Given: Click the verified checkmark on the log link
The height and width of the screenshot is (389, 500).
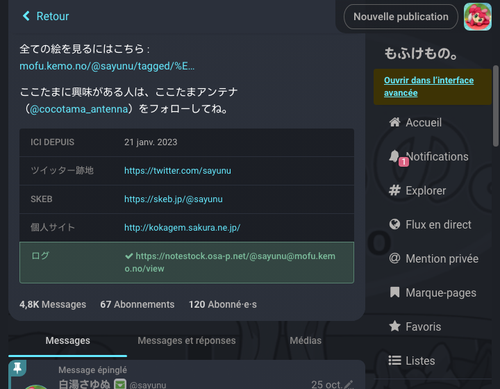Looking at the screenshot, I should tap(129, 256).
